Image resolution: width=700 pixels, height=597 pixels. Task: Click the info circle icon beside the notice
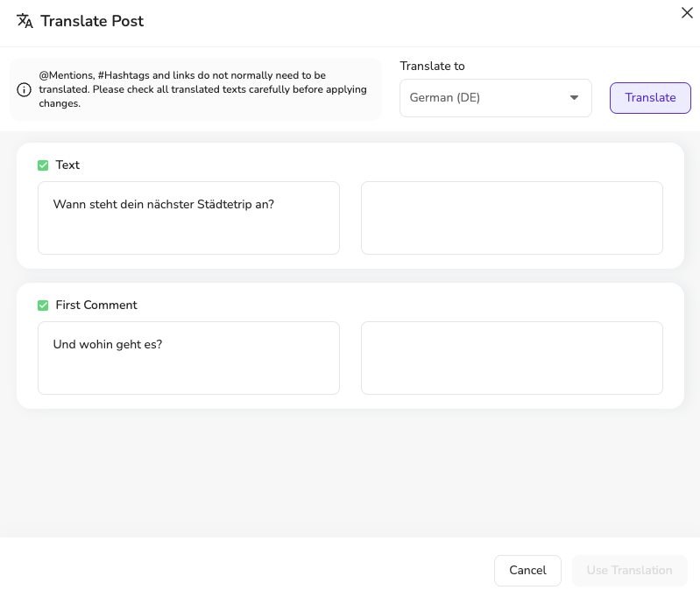tap(25, 89)
